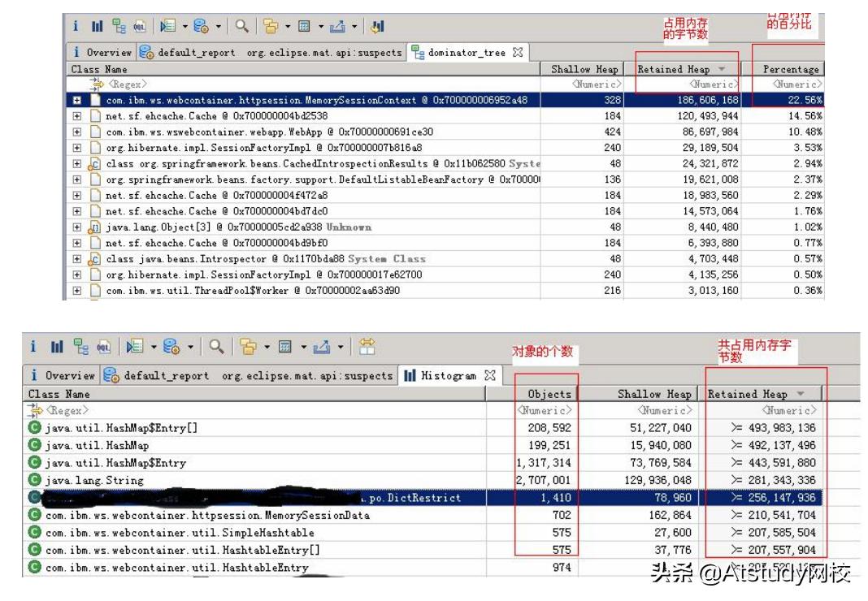Sort Histogram by Objects column header
Image resolution: width=868 pixels, height=601 pixels.
[x=549, y=394]
